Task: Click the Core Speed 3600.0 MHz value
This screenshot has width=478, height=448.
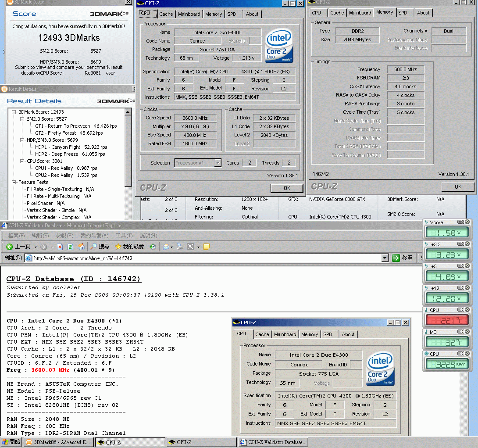Action: click(x=195, y=118)
